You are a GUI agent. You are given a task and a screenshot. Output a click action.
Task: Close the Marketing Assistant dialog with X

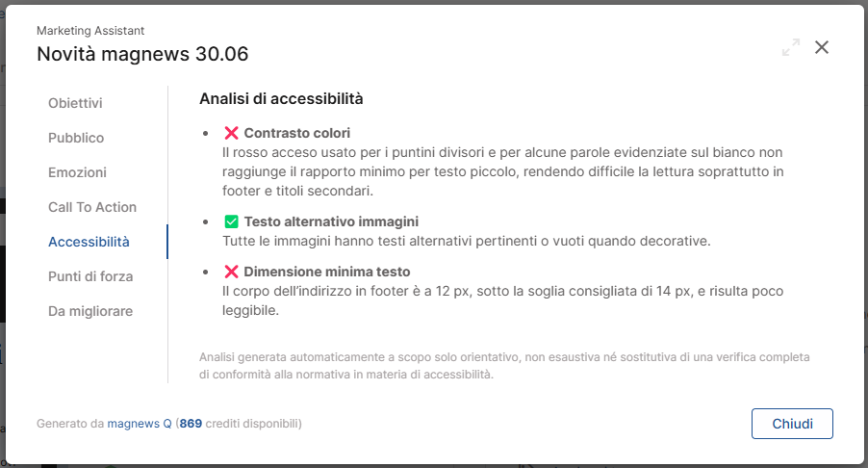822,47
